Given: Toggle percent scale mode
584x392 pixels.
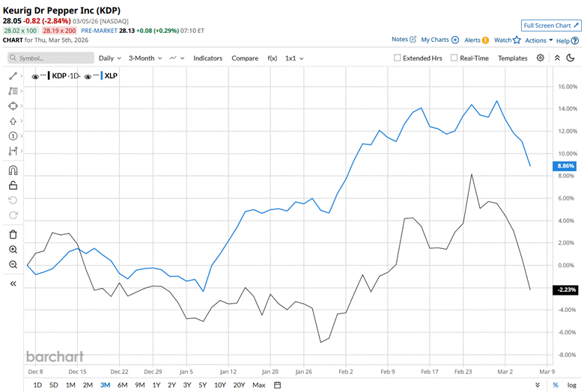Looking at the screenshot, I should 556,385.
